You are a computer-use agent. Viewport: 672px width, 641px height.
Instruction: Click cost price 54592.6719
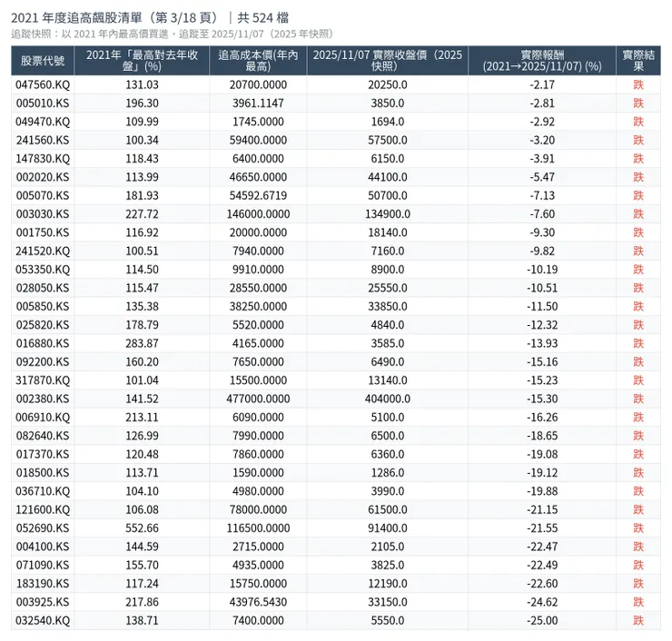pos(258,195)
